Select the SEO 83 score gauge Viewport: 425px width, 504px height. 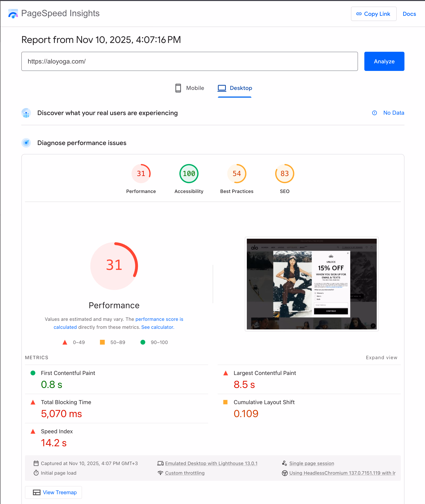[x=285, y=174]
